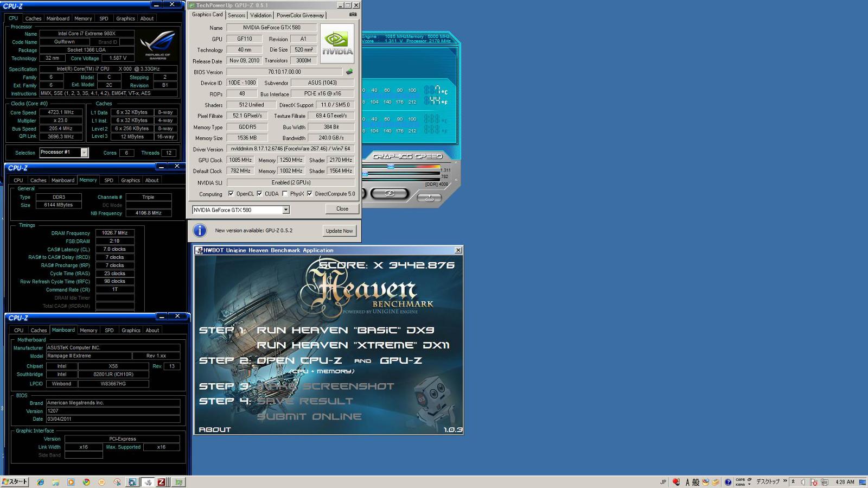Open the PowerColor Giveaway tab

[x=300, y=15]
